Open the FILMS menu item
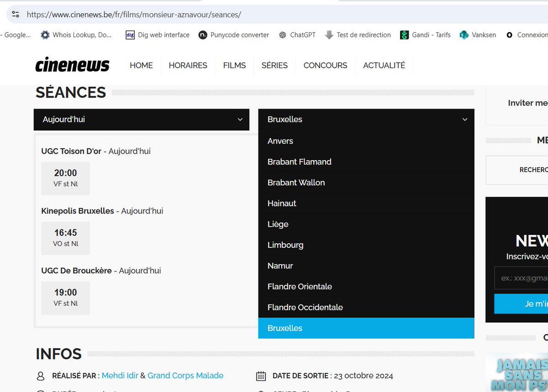The image size is (548, 392). [234, 65]
